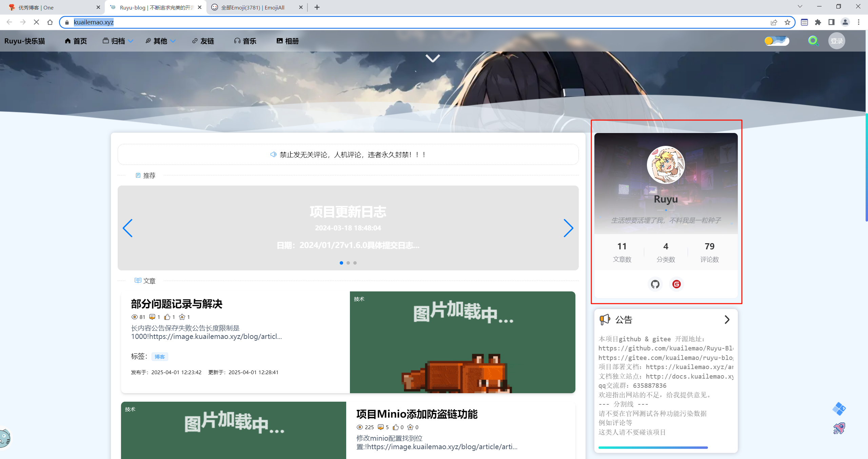The image size is (868, 459).
Task: Click the 技术 category label on red panda image
Action: (359, 299)
